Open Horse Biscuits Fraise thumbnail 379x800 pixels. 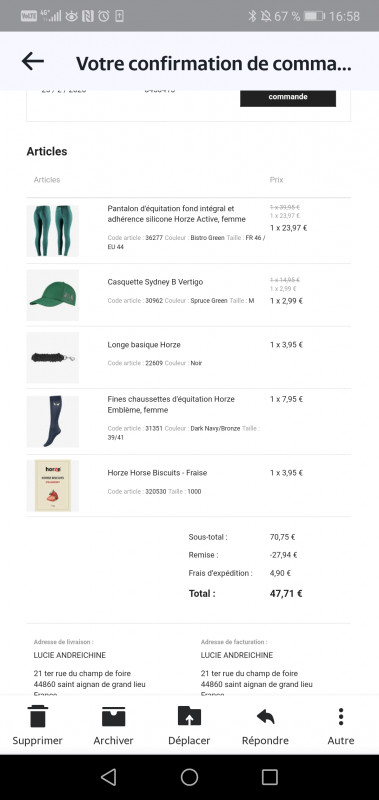pos(53,486)
